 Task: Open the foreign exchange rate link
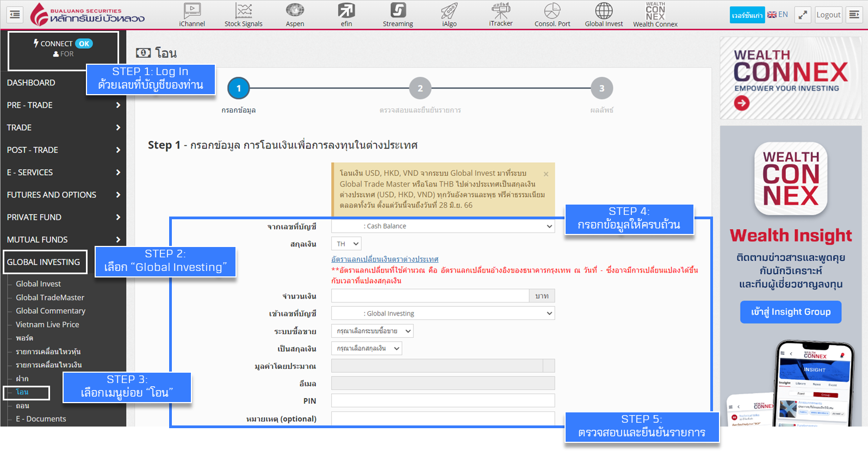(385, 259)
